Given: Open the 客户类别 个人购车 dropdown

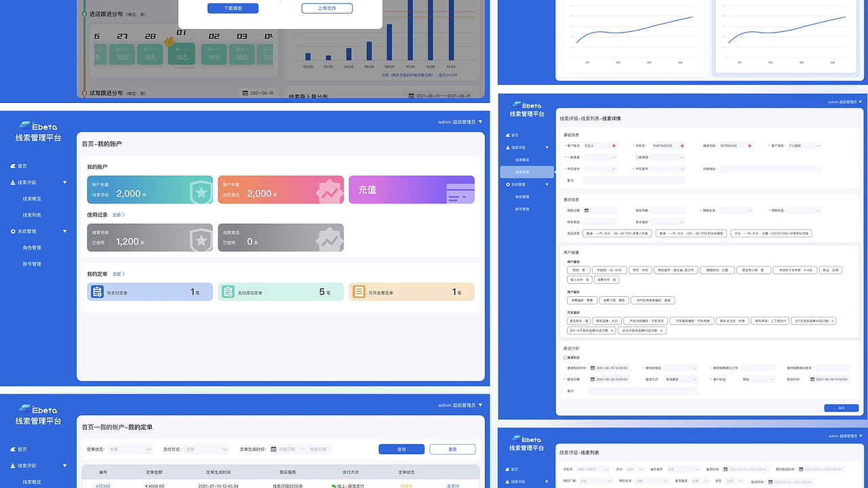Looking at the screenshot, I should [804, 146].
